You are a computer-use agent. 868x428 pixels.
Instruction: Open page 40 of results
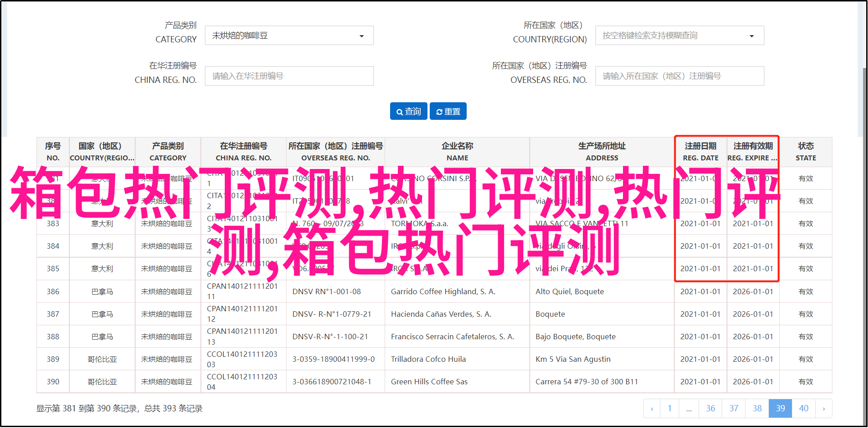tap(804, 409)
